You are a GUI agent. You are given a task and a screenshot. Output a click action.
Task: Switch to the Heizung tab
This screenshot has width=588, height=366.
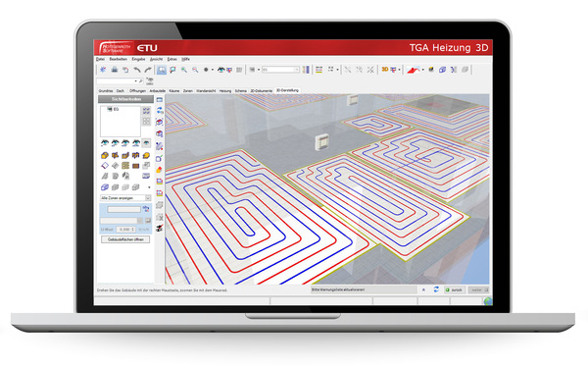225,91
